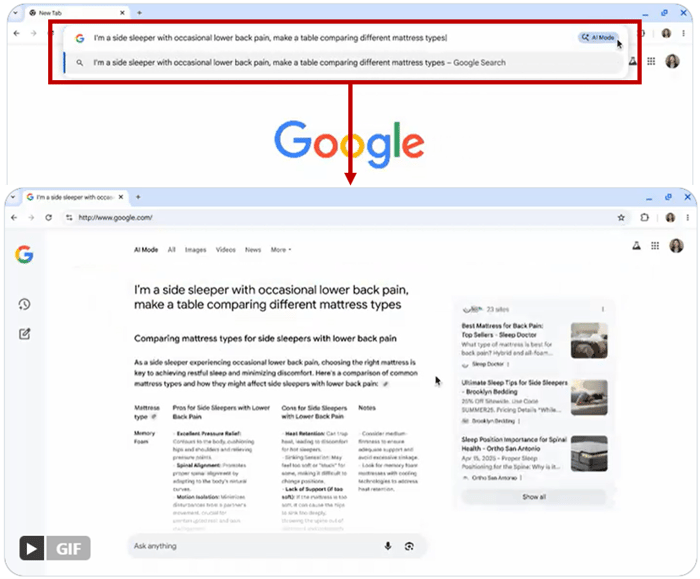Viewport: 700px width, 579px height.
Task: Click the microphone icon in Ask anything box
Action: (388, 546)
